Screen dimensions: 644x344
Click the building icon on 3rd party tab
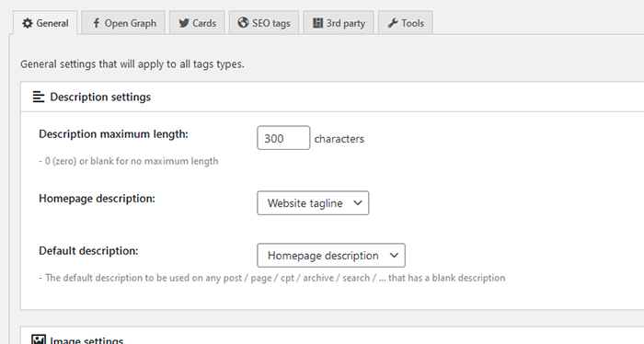(x=317, y=23)
